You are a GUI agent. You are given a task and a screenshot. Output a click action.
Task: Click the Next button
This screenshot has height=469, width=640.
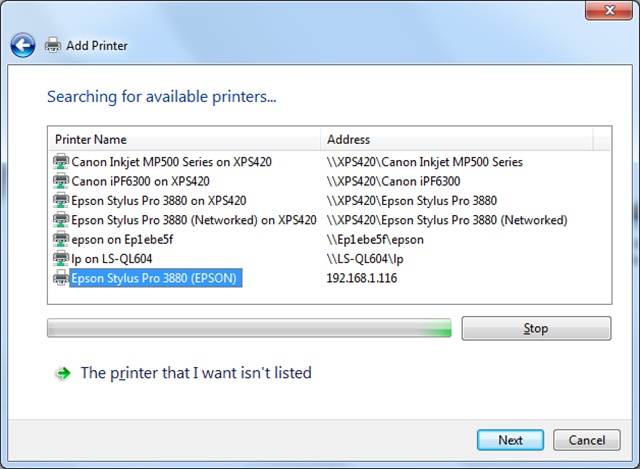(510, 440)
